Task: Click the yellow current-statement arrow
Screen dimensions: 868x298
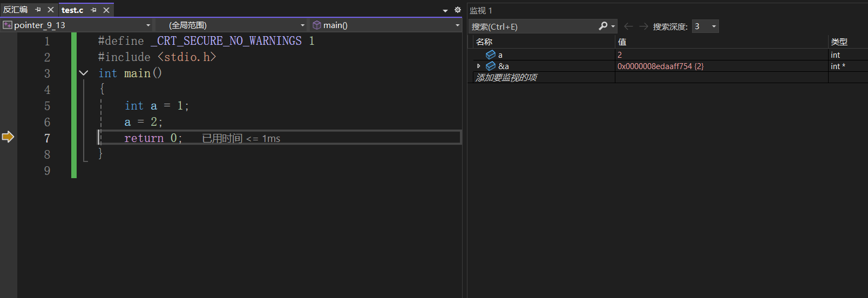Action: click(8, 137)
